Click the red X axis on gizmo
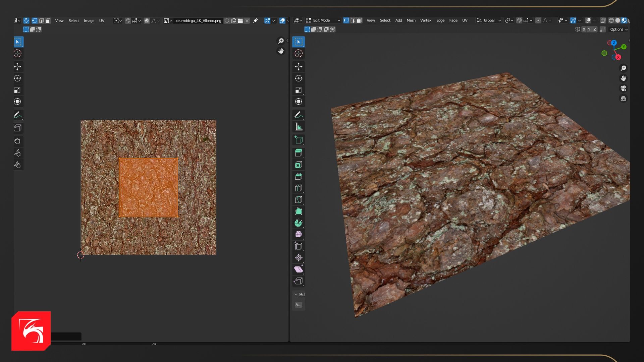644x362 pixels. click(618, 57)
